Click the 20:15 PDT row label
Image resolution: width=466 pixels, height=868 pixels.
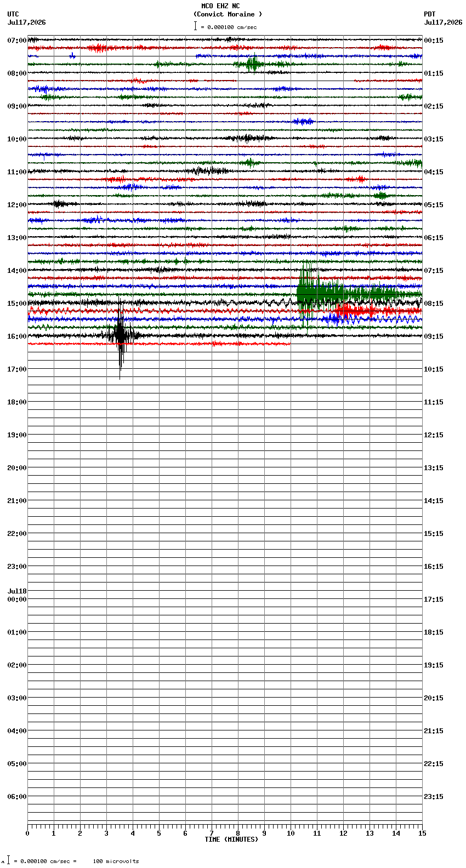click(434, 698)
